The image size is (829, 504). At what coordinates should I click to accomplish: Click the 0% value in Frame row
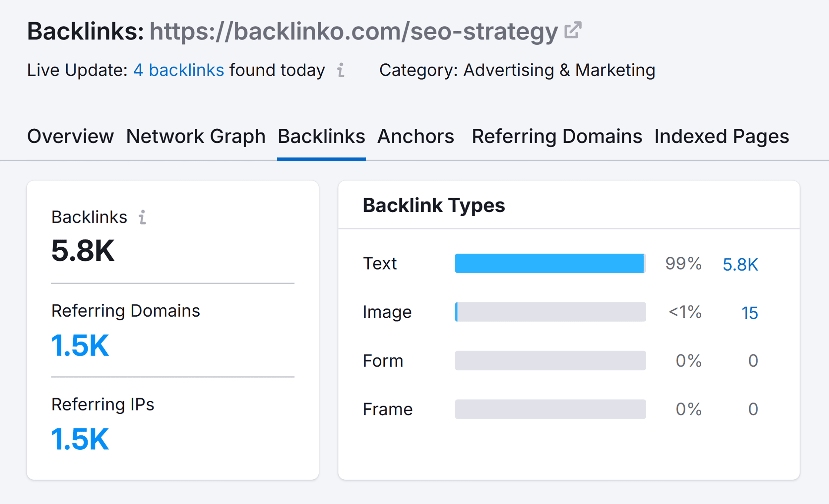tap(689, 409)
